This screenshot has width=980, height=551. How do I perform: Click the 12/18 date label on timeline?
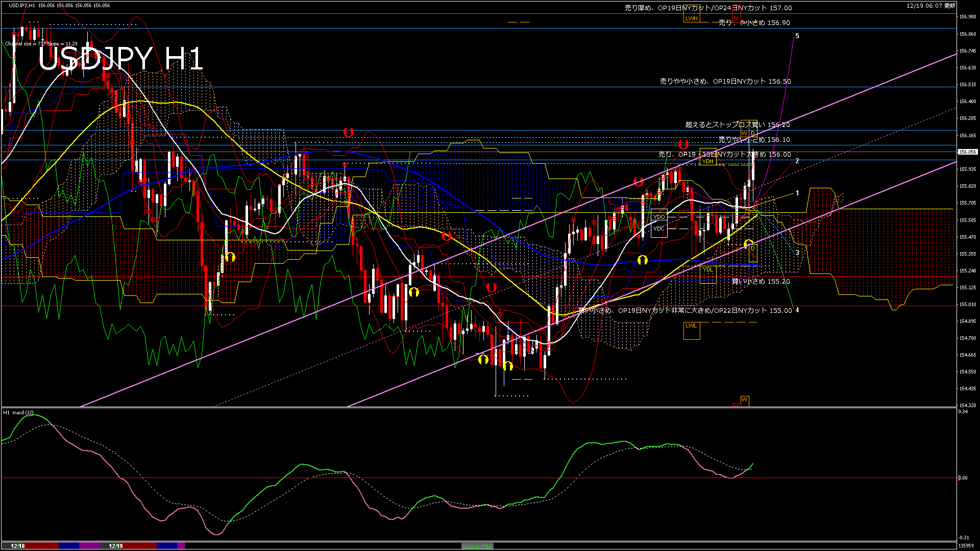pos(18,546)
